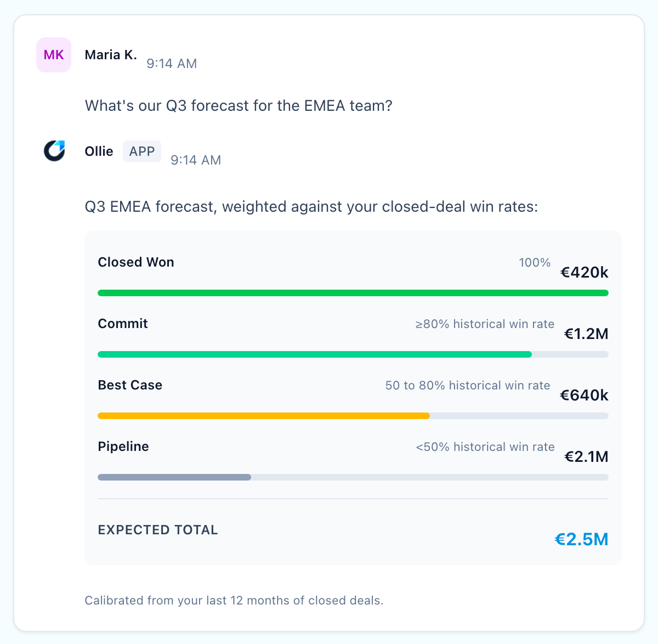658x644 pixels.
Task: Click the EXPECTED TOTAL label
Action: click(x=158, y=530)
